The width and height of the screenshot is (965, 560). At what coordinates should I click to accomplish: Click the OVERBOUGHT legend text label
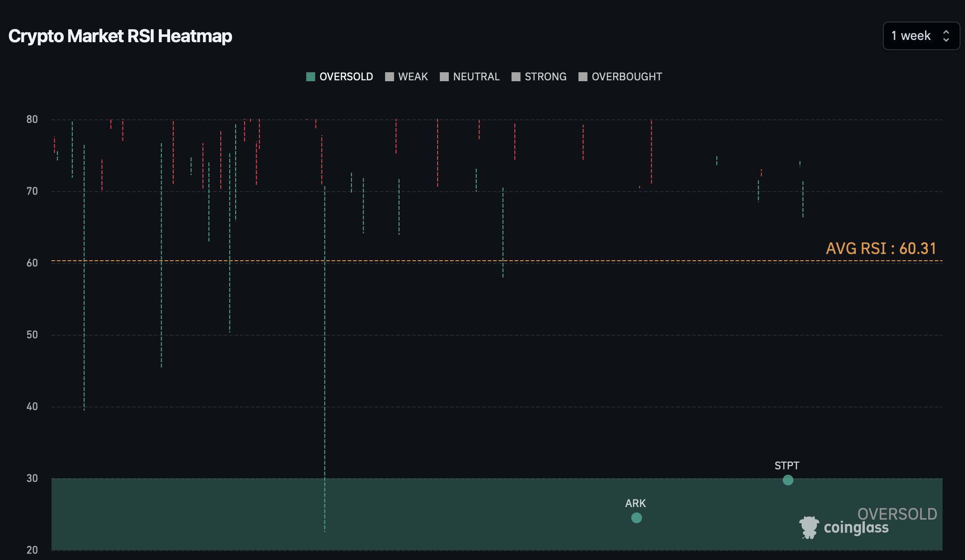(627, 77)
